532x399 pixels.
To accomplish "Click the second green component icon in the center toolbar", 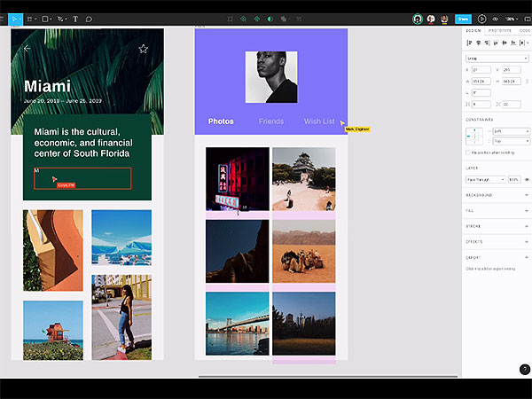I will coord(257,19).
